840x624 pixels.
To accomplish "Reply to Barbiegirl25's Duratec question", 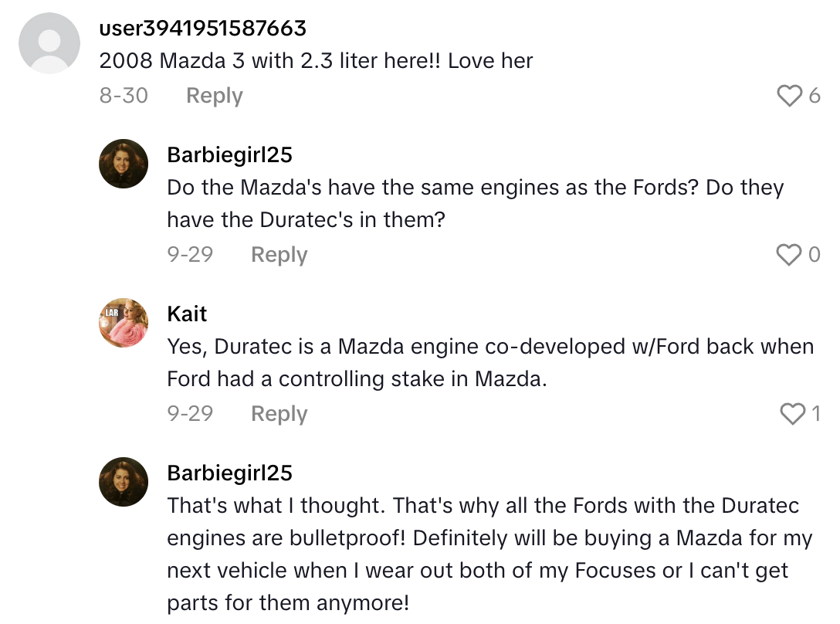I will [x=279, y=255].
